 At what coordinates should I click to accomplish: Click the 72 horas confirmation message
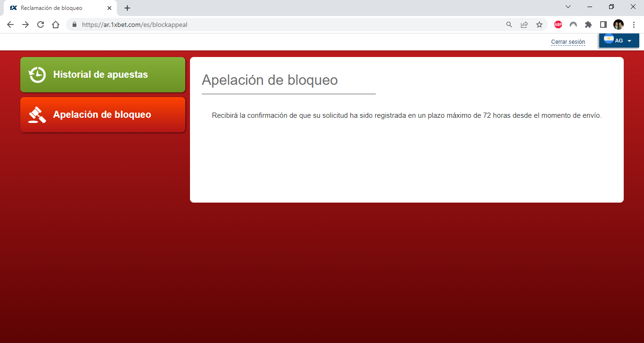(407, 115)
